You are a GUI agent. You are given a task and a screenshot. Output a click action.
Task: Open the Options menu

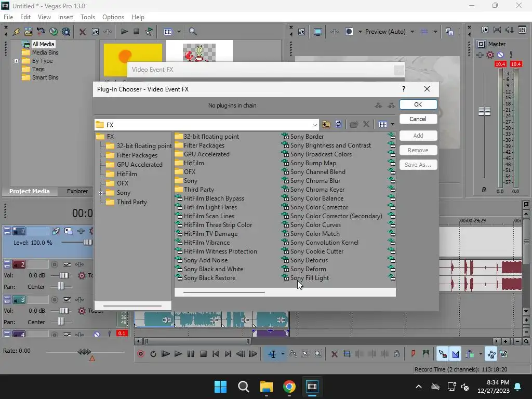pos(113,17)
